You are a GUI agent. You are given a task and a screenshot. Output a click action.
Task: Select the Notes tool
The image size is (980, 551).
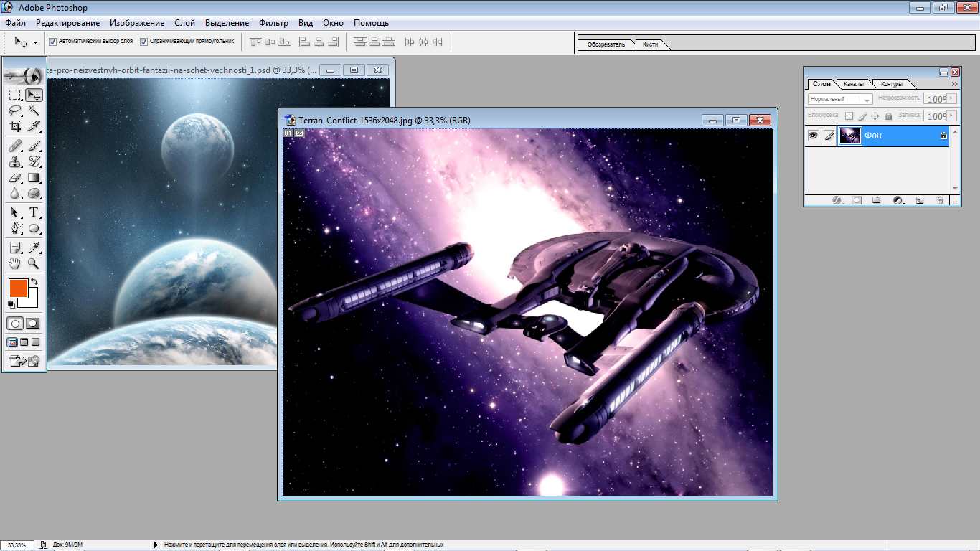tap(15, 248)
